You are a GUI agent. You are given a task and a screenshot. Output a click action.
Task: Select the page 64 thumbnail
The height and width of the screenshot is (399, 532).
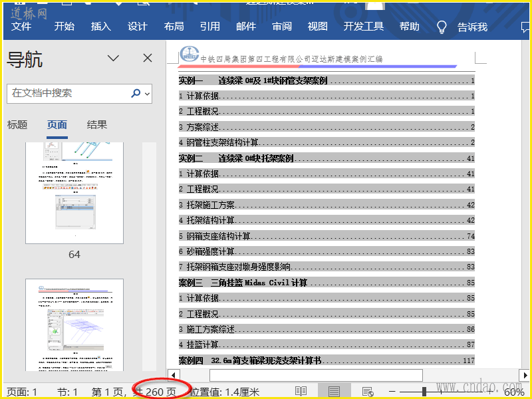pyautogui.click(x=74, y=193)
